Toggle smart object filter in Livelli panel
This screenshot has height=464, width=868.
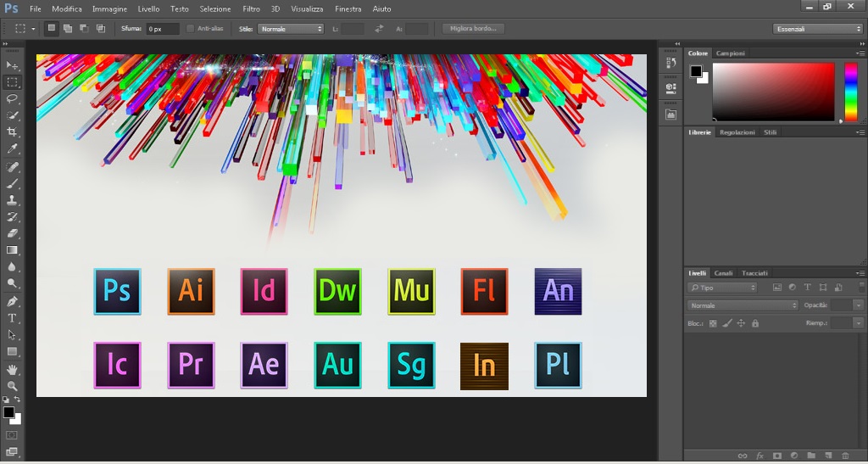point(838,288)
